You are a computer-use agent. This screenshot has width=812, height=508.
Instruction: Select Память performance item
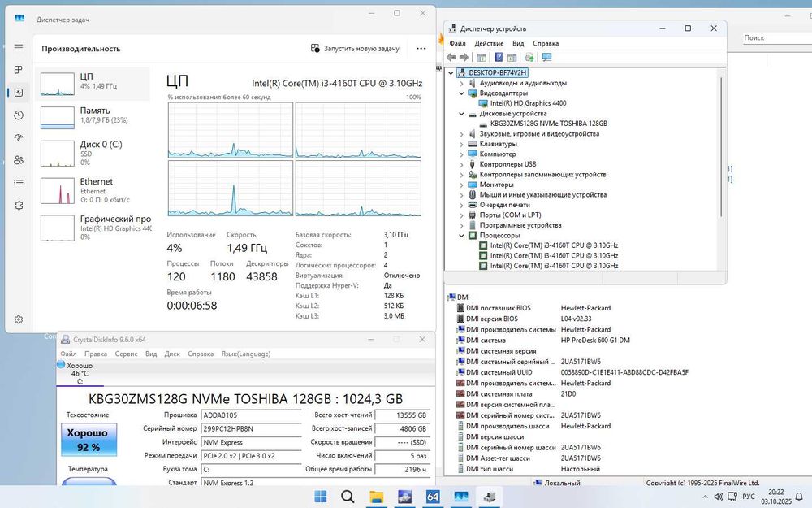pos(93,117)
